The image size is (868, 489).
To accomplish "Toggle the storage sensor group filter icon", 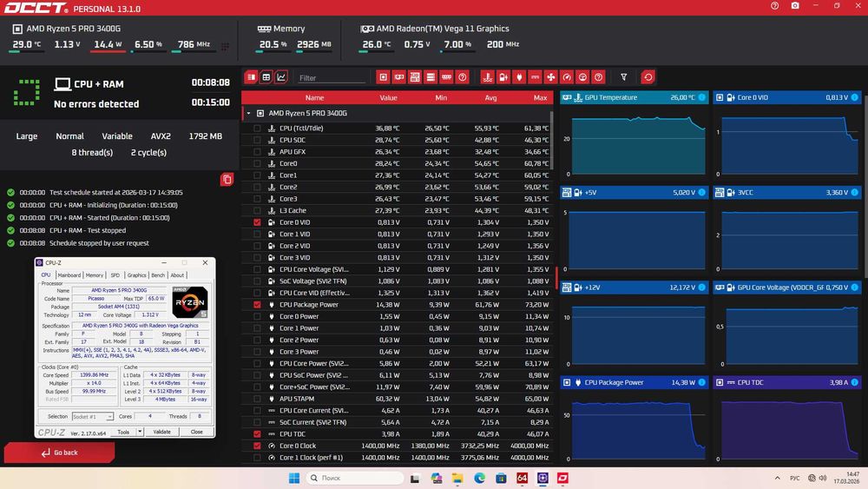I will [431, 77].
